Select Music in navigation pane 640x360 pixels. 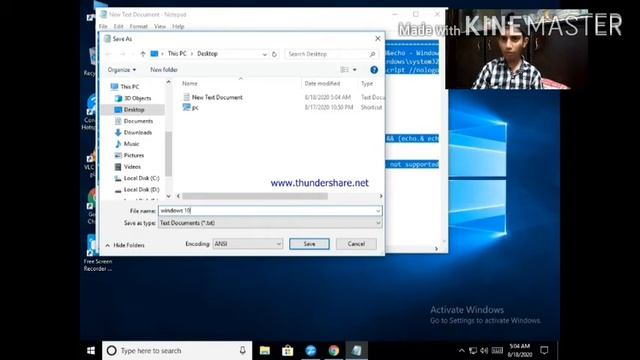pyautogui.click(x=127, y=144)
